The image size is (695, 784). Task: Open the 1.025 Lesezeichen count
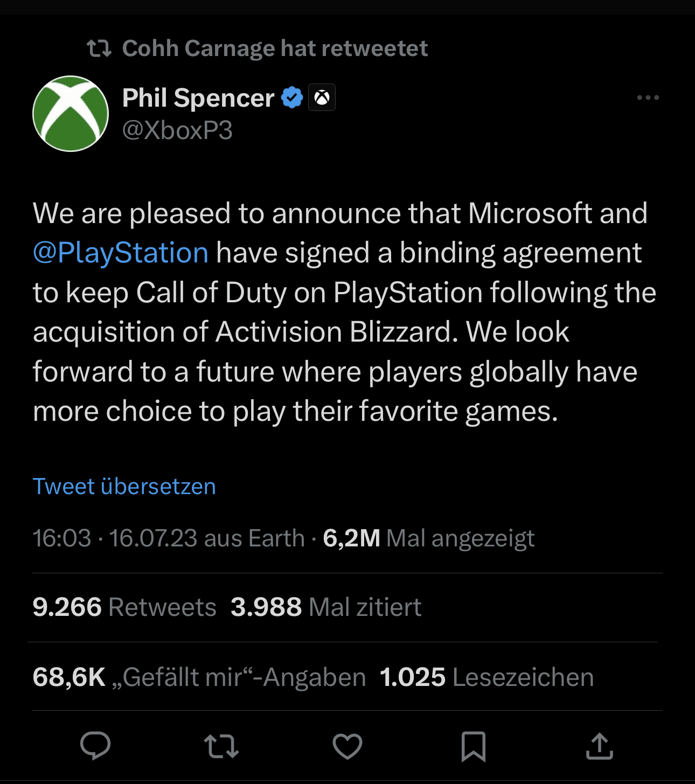pos(486,677)
